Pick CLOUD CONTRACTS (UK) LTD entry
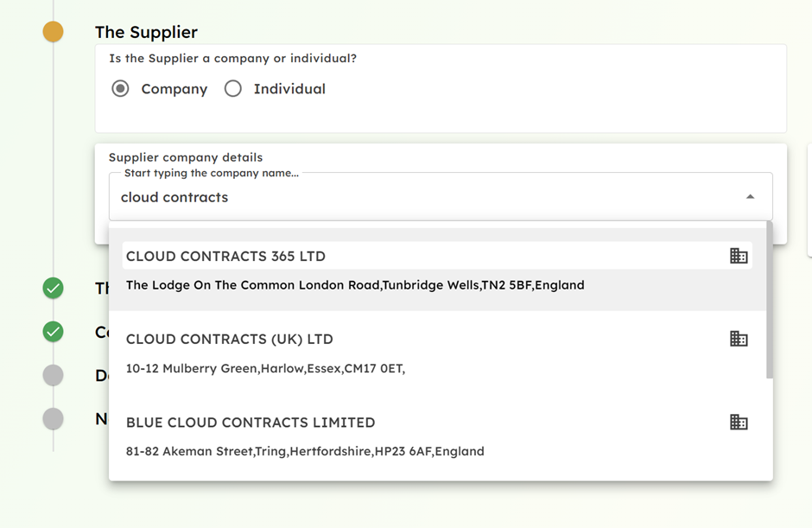The image size is (812, 528). click(437, 353)
